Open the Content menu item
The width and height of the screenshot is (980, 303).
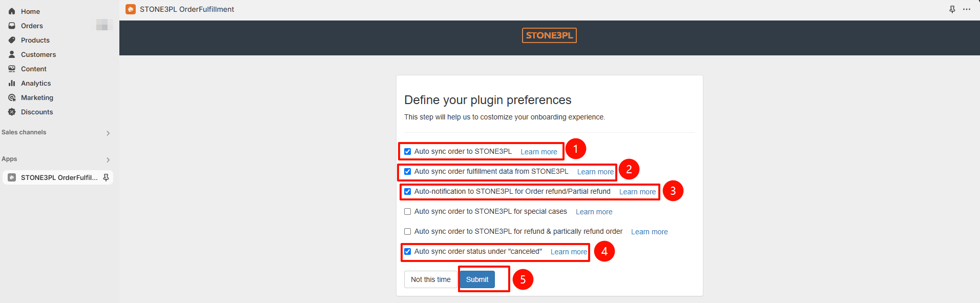click(34, 69)
